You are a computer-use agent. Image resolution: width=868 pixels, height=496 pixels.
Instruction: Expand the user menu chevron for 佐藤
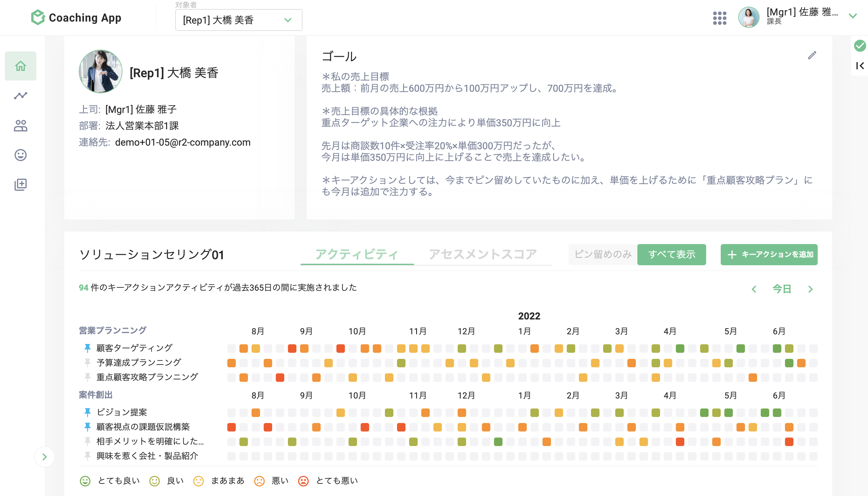point(852,16)
